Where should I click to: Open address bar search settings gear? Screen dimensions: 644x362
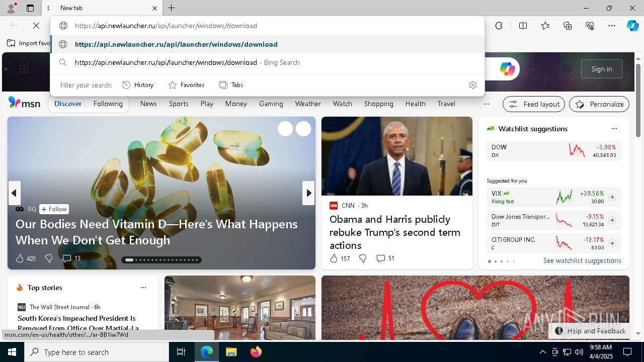472,85
